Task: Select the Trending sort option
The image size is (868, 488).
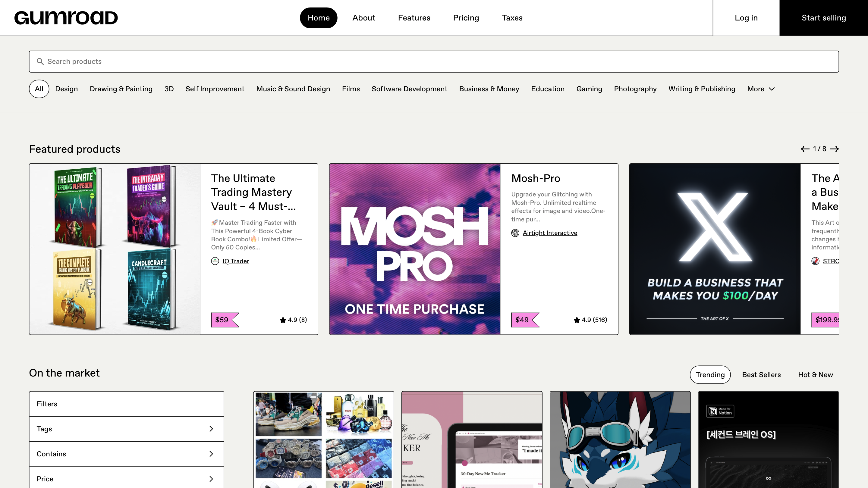Action: 710,374
